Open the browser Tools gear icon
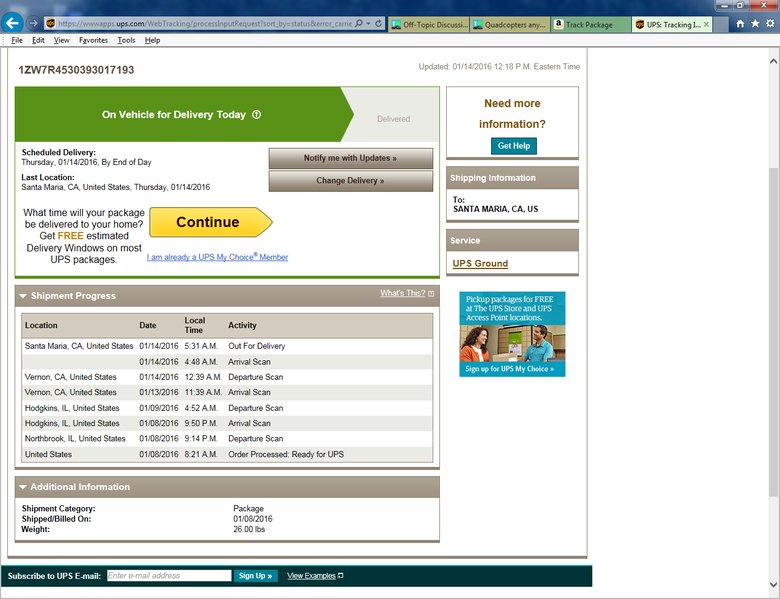 click(x=770, y=23)
